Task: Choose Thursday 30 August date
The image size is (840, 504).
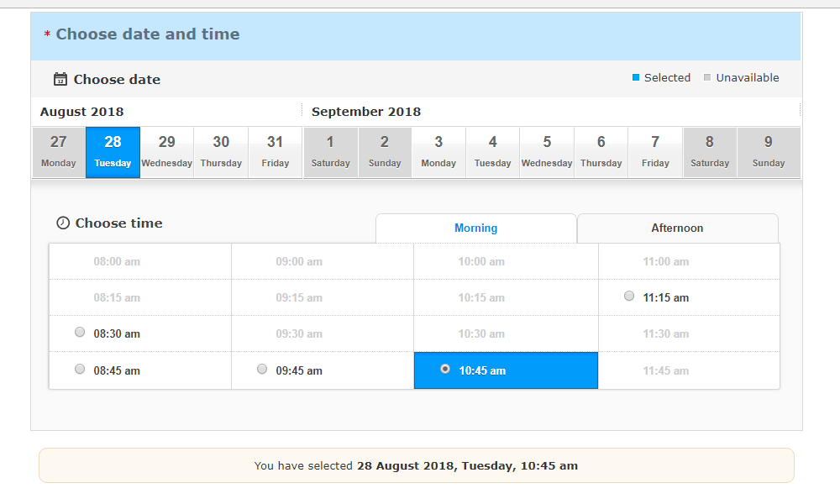Action: click(x=221, y=152)
